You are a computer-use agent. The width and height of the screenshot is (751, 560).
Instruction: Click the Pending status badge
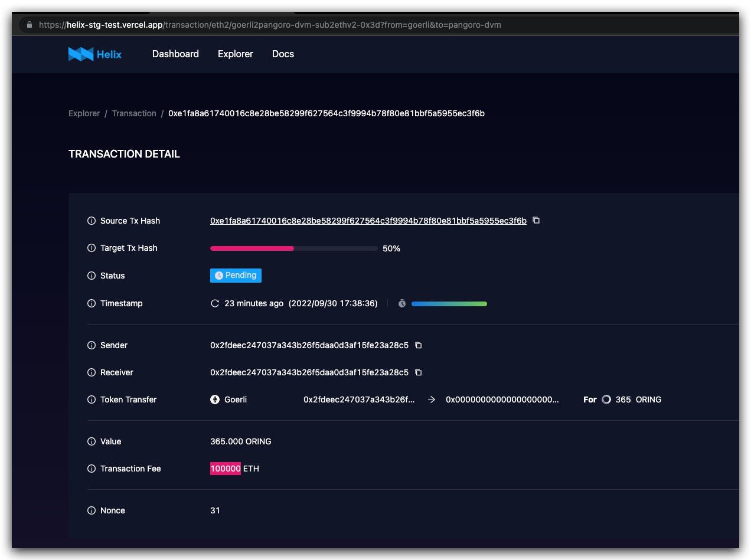coord(236,275)
